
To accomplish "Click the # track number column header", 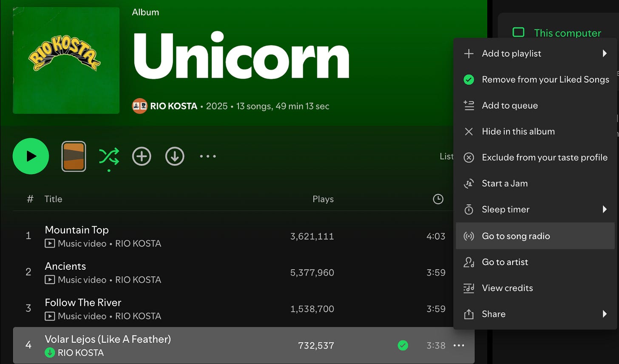I will pyautogui.click(x=30, y=199).
